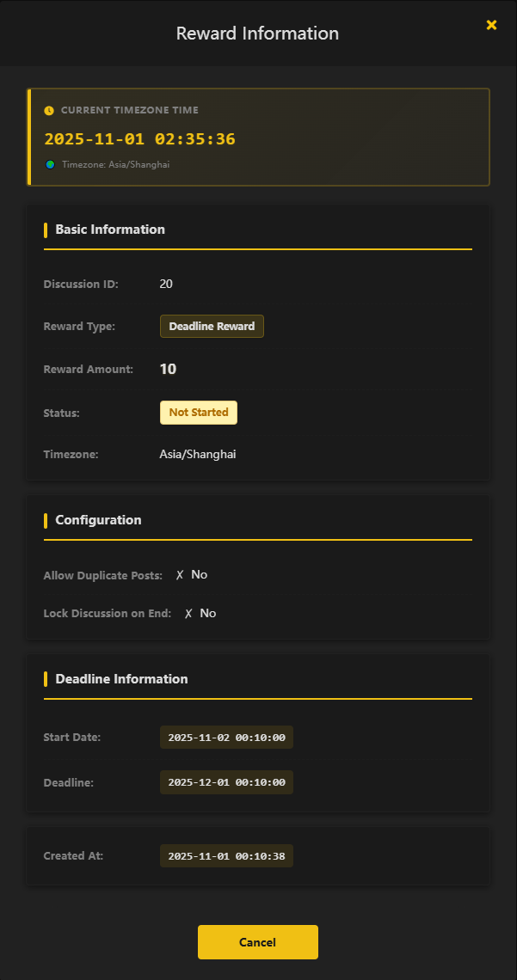
Task: Click the Not Started status badge
Action: coord(199,413)
